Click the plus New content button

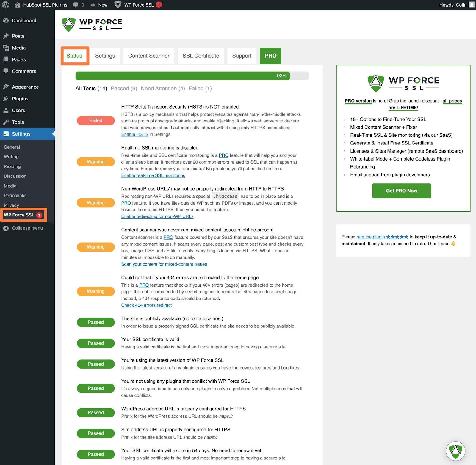point(99,5)
